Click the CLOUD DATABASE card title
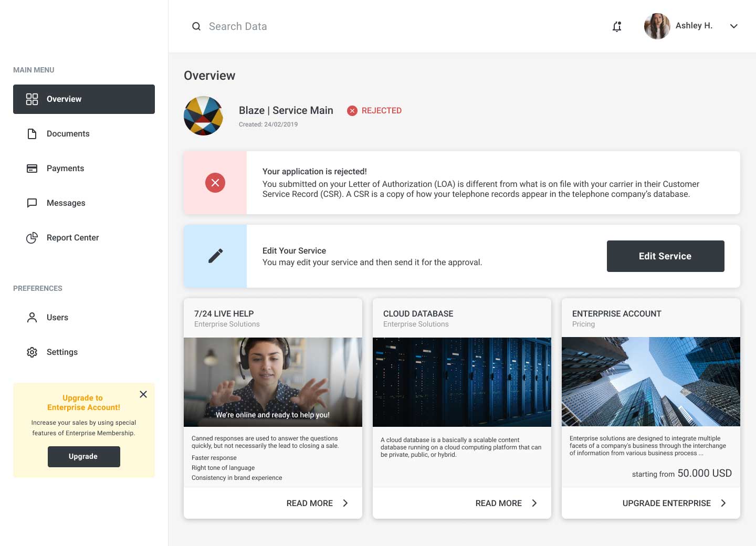 pos(418,314)
